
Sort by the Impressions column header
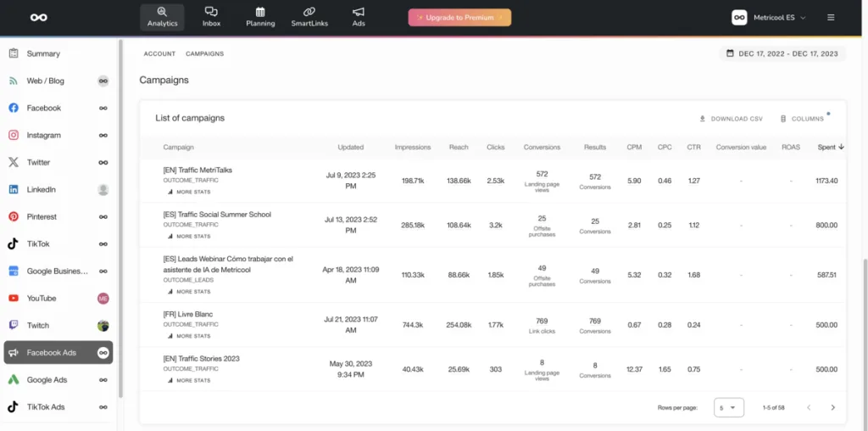[413, 147]
